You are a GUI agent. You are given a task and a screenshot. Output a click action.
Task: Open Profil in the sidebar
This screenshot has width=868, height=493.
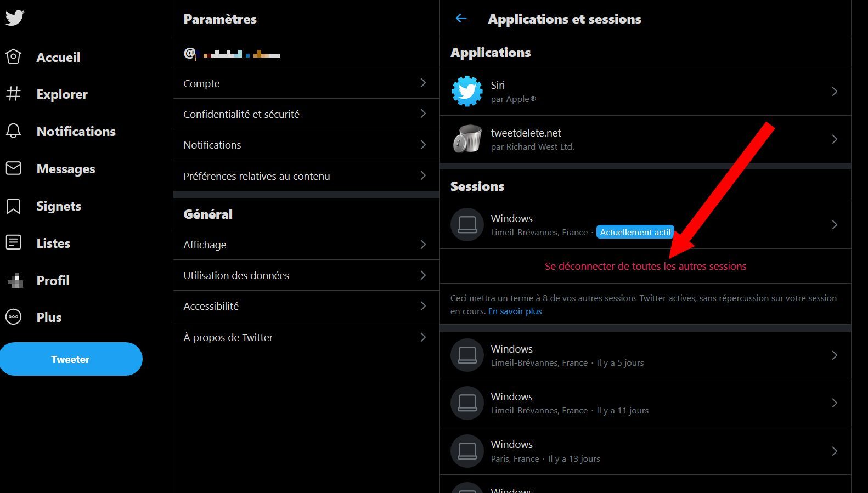pyautogui.click(x=53, y=281)
